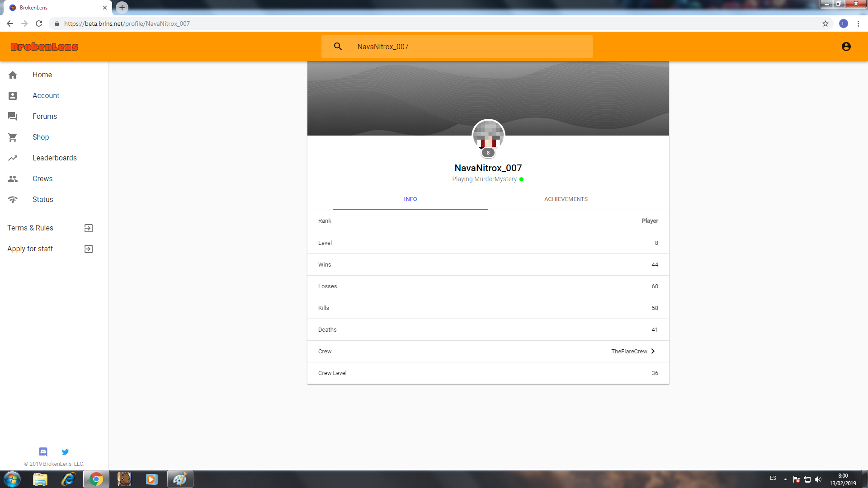Click the Forums chat bubble icon
Screen dimensions: 868x488
(13, 117)
